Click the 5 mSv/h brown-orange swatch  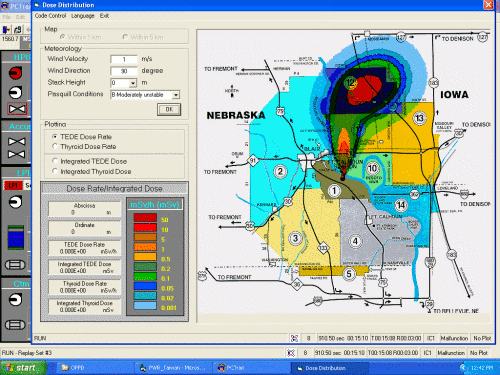[x=145, y=237]
